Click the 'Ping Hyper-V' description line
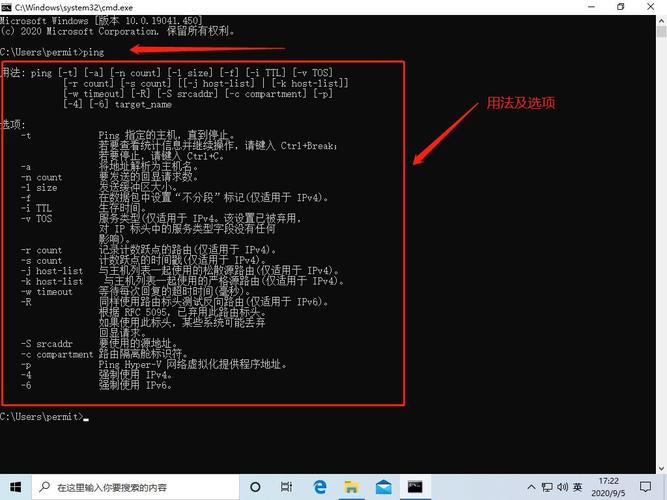This screenshot has width=667, height=500. point(193,365)
